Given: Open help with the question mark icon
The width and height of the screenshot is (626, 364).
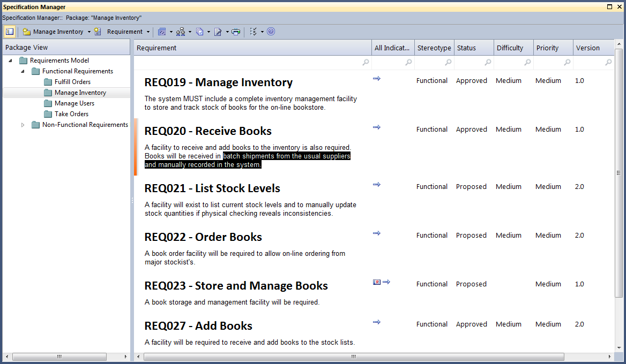Looking at the screenshot, I should click(x=271, y=32).
